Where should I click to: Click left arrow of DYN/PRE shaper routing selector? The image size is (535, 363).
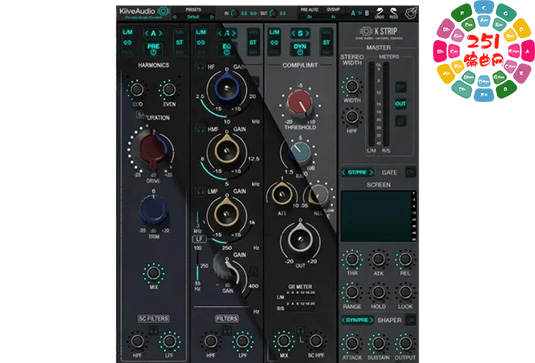(x=343, y=320)
